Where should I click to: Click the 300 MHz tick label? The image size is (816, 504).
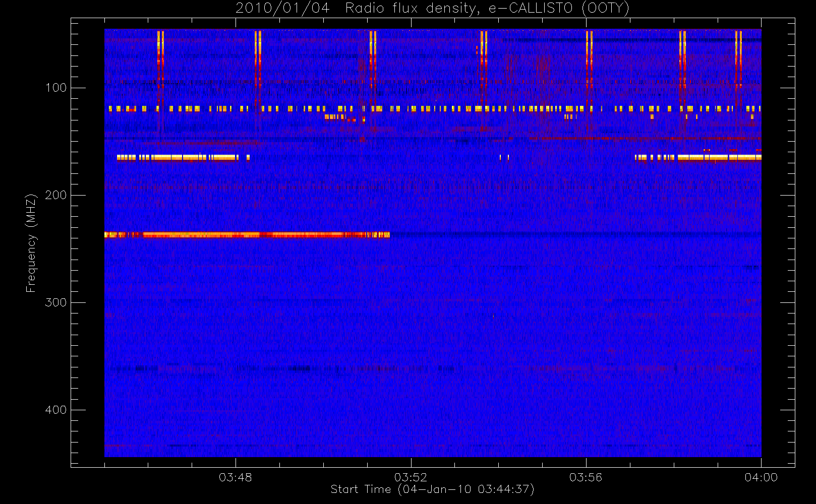pos(55,302)
